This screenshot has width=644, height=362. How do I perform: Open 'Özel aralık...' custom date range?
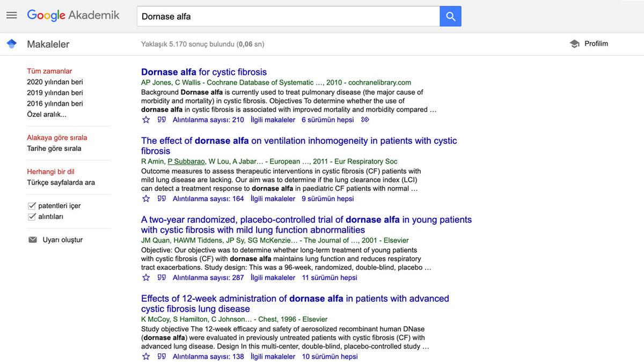tap(47, 114)
